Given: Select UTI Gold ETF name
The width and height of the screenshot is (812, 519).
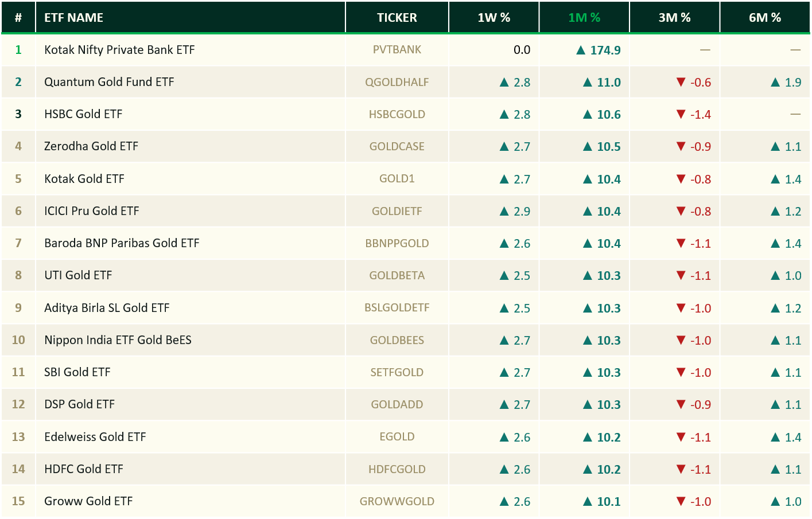Looking at the screenshot, I should [78, 275].
